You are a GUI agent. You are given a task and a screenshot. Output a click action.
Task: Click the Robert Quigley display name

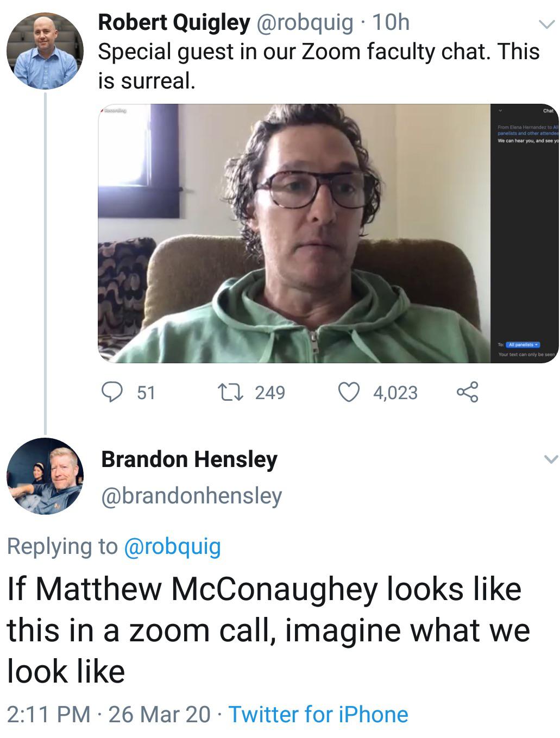[174, 23]
